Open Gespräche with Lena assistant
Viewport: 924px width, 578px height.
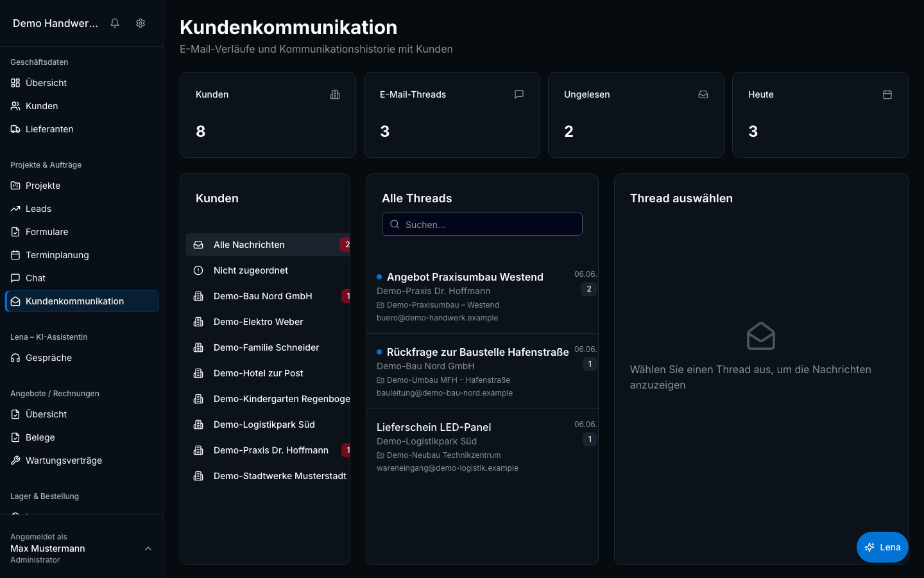click(x=82, y=358)
